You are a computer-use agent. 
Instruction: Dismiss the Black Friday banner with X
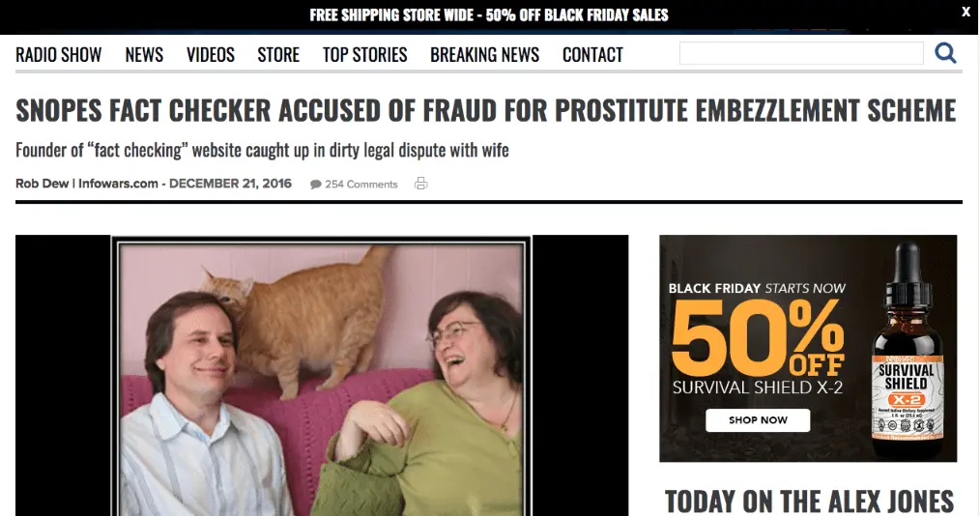(x=966, y=12)
